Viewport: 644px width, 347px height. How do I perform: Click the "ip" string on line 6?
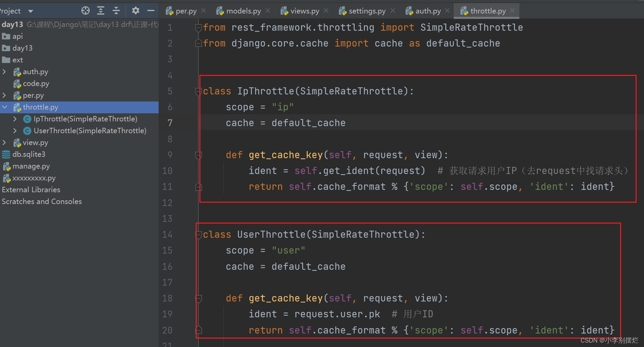coord(283,107)
